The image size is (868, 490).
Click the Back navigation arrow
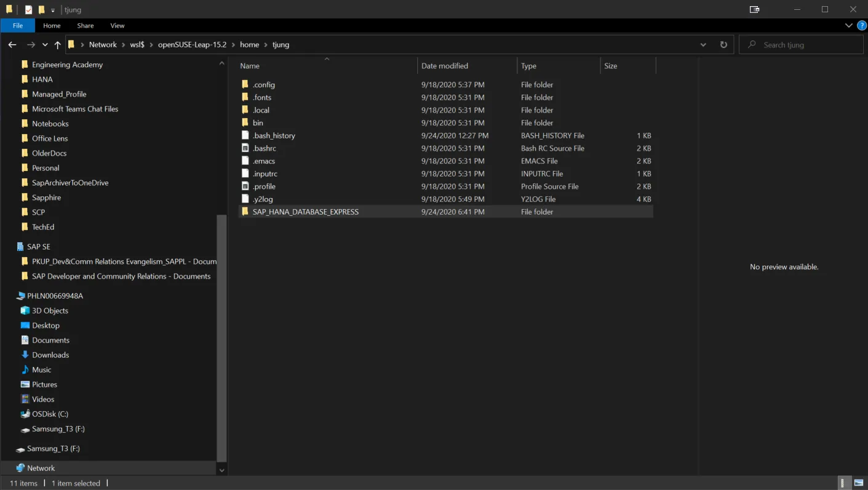[12, 45]
